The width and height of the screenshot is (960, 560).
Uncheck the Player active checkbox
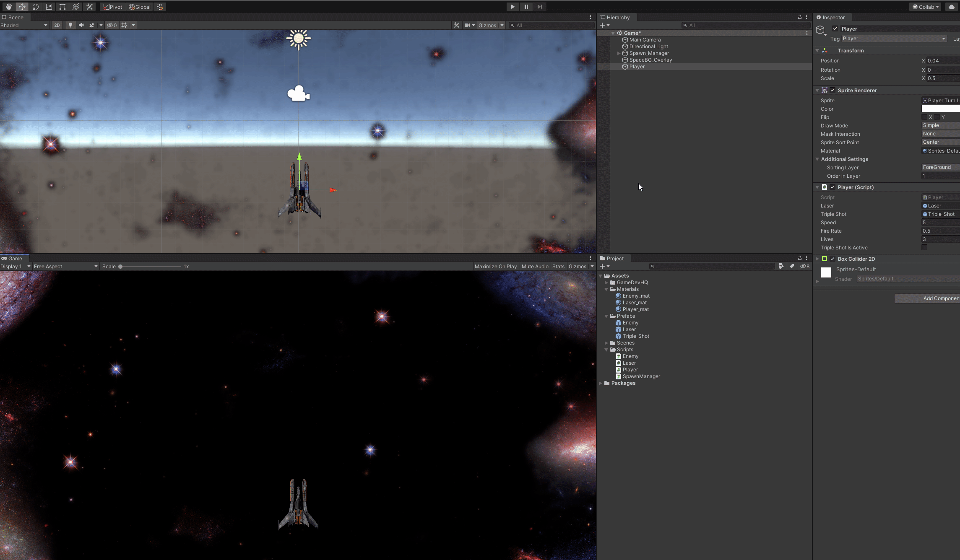[835, 29]
